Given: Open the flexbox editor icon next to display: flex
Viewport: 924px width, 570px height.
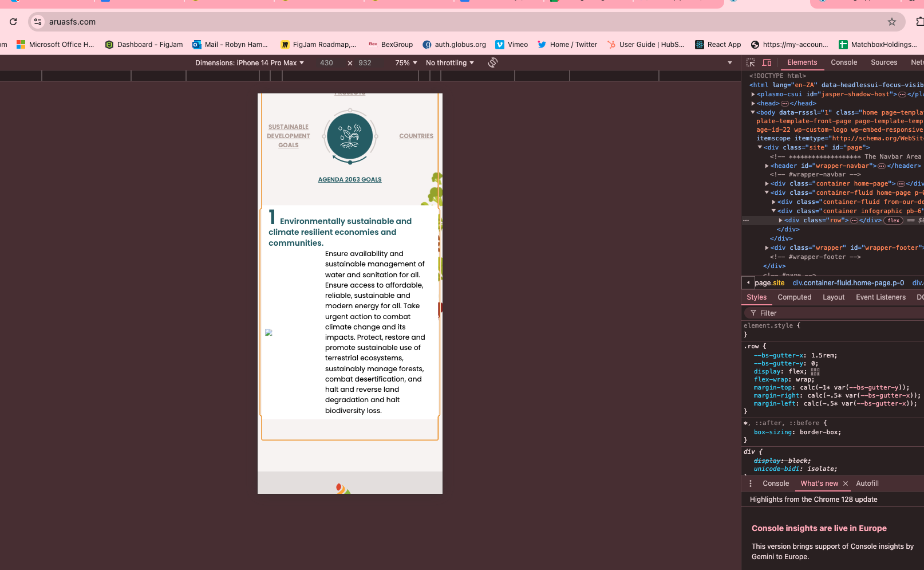Looking at the screenshot, I should pyautogui.click(x=815, y=371).
